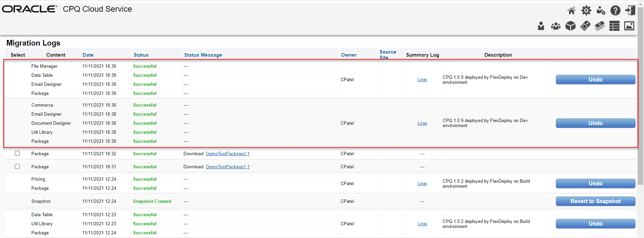Open Logs for the Commerce migration group

(x=422, y=123)
